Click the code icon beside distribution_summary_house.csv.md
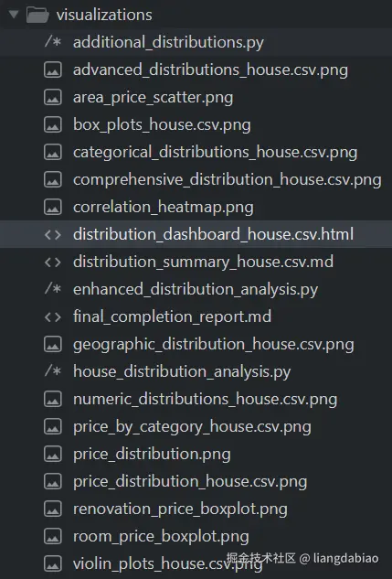The image size is (392, 579). click(x=53, y=262)
